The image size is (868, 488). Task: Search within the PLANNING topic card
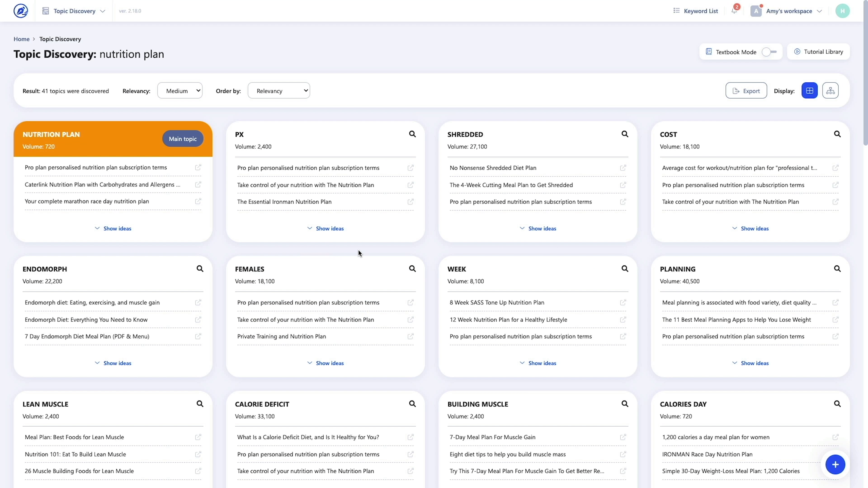point(838,268)
